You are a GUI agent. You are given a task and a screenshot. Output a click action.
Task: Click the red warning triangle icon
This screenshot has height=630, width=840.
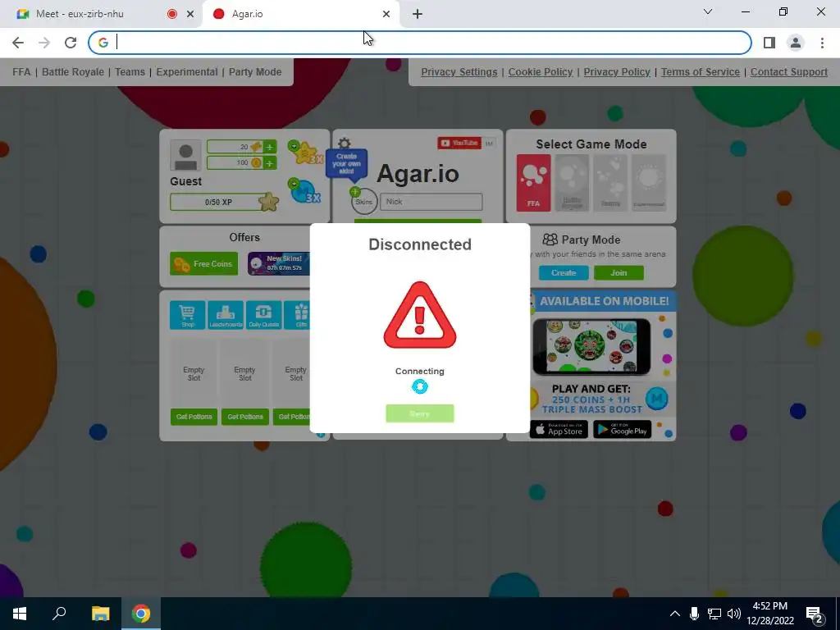click(419, 315)
